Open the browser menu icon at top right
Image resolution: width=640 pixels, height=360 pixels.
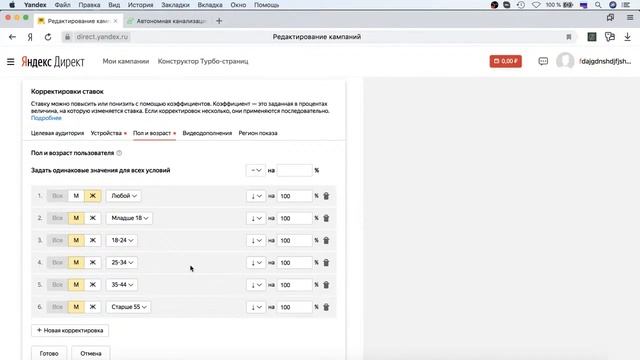(630, 18)
